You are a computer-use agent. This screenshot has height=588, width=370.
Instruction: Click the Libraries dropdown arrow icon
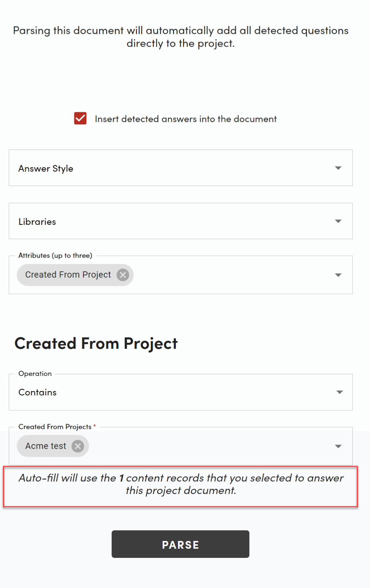pos(338,221)
